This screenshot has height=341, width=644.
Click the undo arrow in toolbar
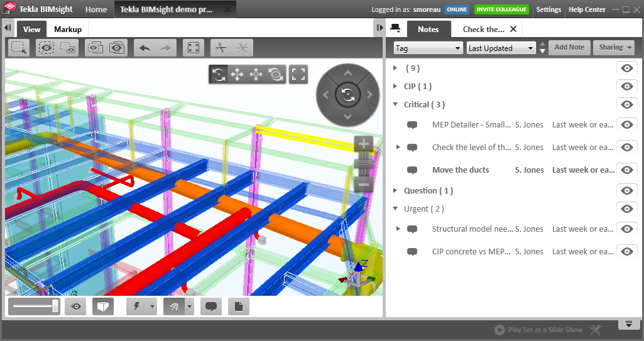pos(145,48)
